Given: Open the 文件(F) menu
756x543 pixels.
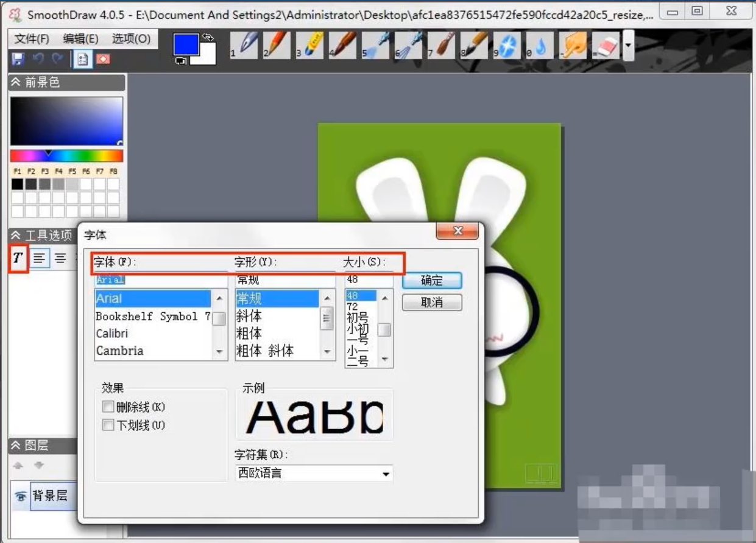Looking at the screenshot, I should (x=32, y=39).
